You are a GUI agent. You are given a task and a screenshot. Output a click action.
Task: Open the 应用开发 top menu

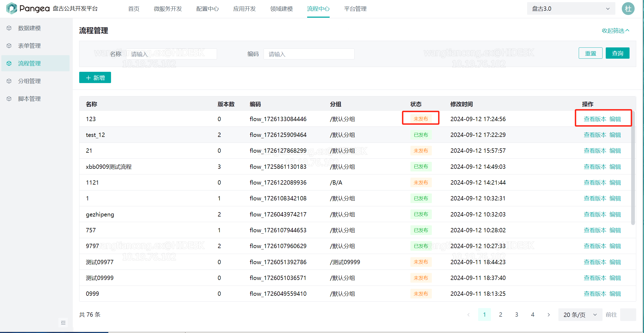coord(244,9)
